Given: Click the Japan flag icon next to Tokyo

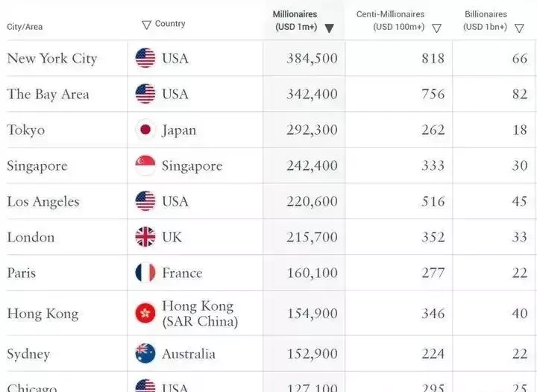Looking at the screenshot, I should (145, 130).
